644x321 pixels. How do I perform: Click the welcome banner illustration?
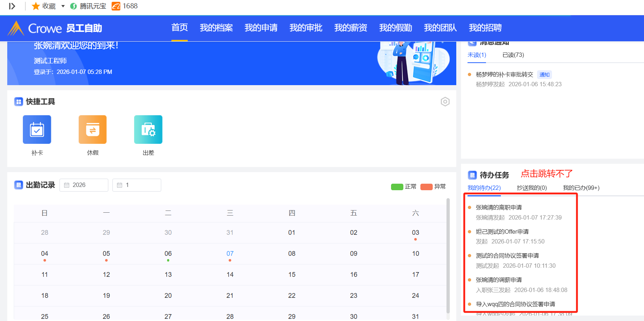(x=413, y=63)
